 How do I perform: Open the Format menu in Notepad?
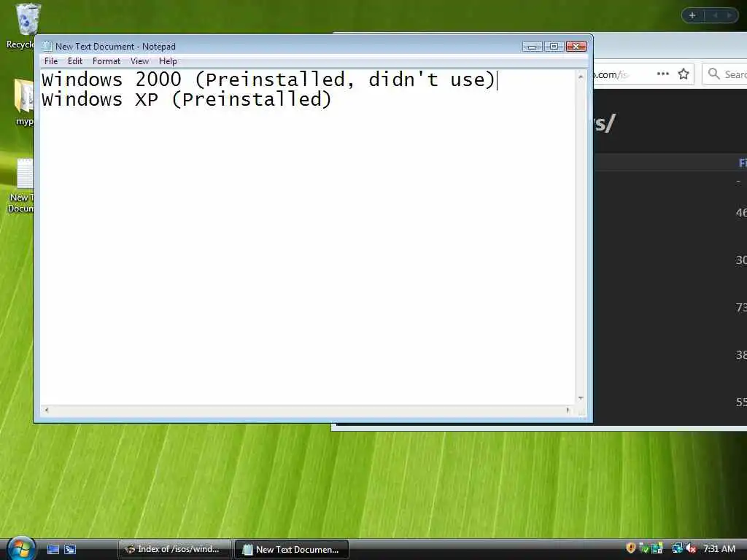click(x=107, y=61)
